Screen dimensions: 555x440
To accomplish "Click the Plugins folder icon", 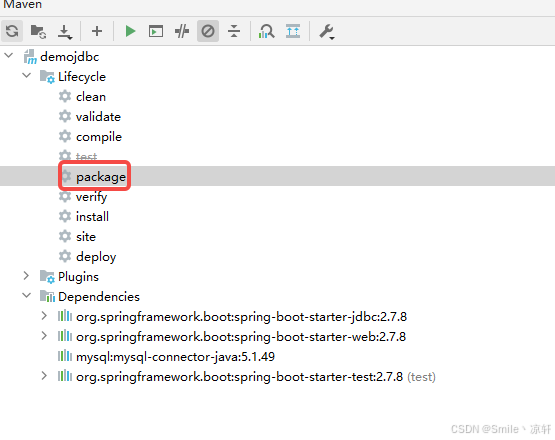I will pos(47,276).
